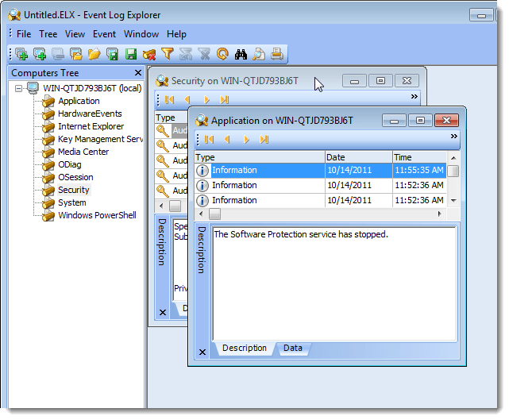
Task: Switch to the Data tab
Action: 292,348
